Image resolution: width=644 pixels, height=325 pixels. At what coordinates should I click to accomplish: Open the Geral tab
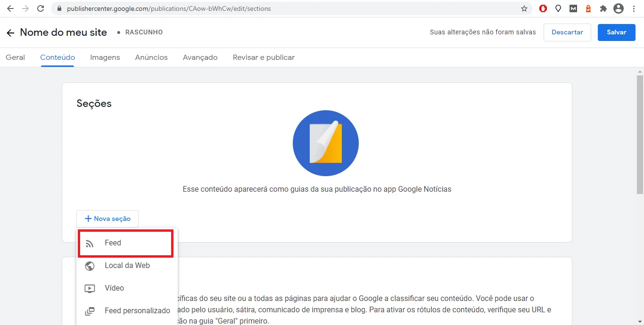(x=15, y=57)
